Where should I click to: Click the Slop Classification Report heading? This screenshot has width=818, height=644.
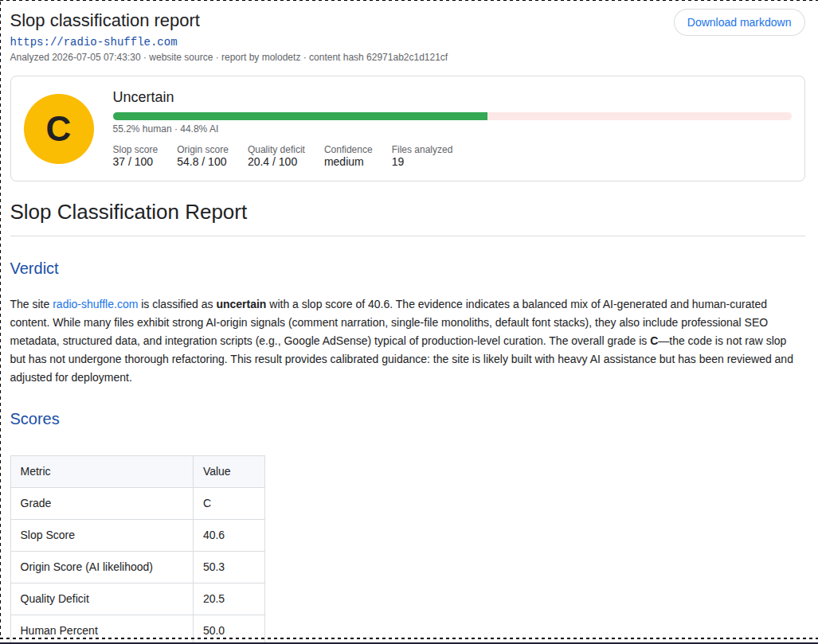(x=128, y=213)
